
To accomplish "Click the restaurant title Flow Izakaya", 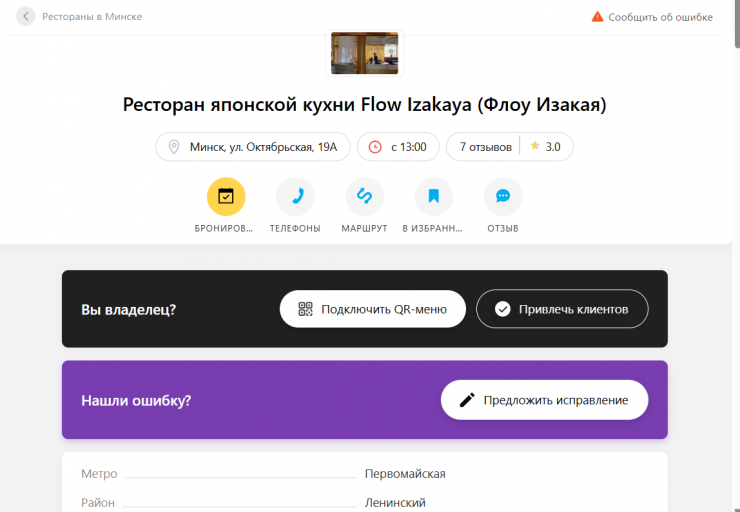I will [364, 104].
